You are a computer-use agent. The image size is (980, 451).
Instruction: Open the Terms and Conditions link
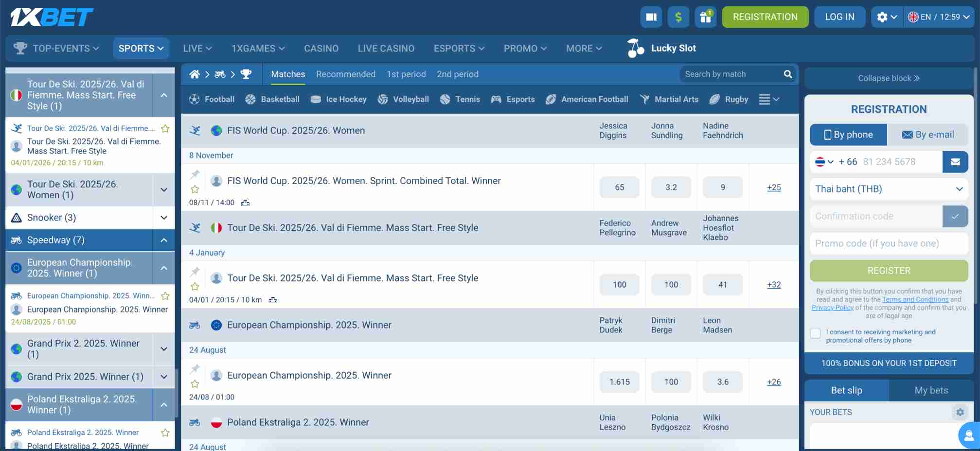click(915, 299)
